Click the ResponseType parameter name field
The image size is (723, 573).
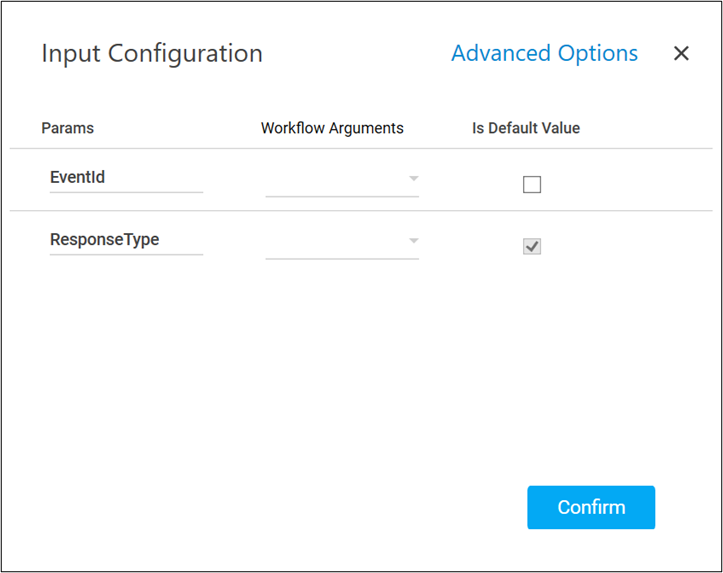click(x=126, y=240)
